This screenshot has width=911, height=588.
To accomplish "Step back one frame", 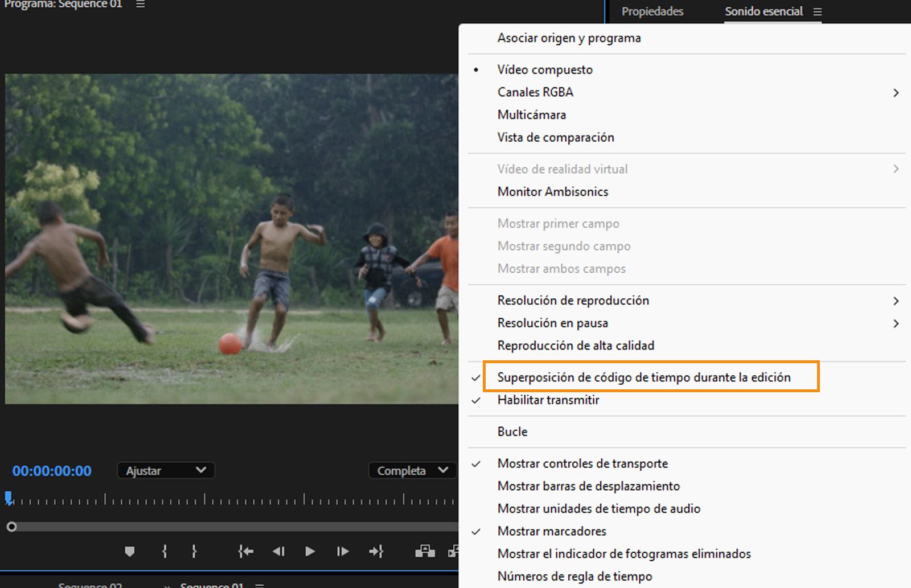I will tap(278, 551).
